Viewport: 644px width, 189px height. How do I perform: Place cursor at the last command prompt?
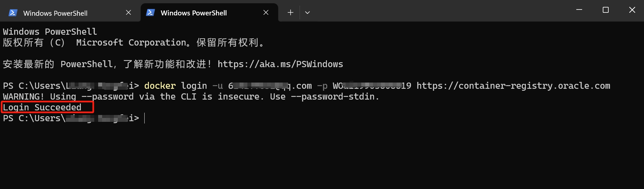pyautogui.click(x=144, y=118)
